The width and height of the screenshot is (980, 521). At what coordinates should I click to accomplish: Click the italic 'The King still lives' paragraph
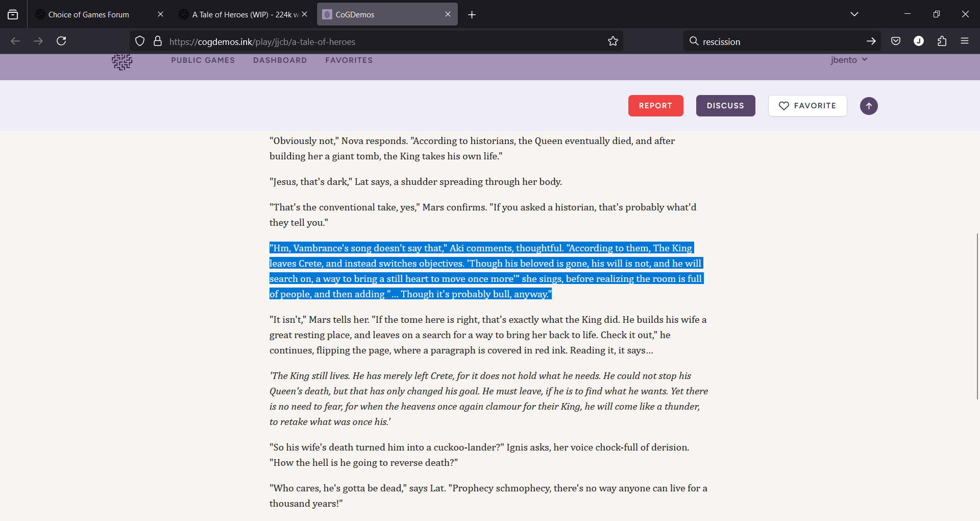pos(488,399)
